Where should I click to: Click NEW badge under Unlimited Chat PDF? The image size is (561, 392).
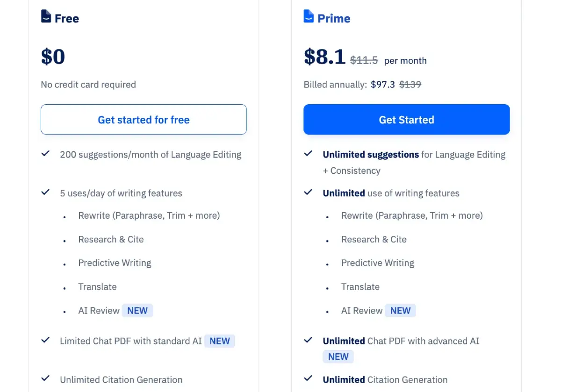(x=338, y=357)
